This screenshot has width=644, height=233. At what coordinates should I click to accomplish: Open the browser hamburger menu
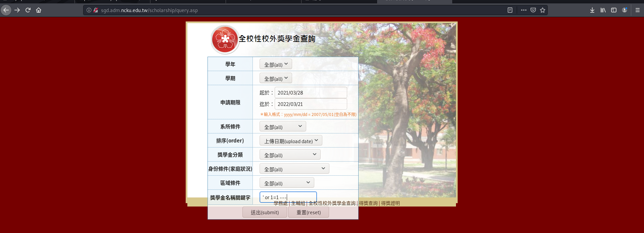pos(638,10)
